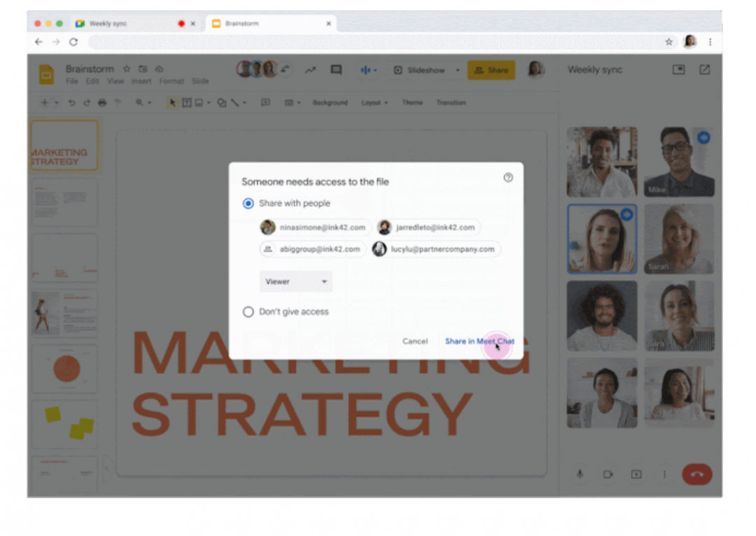Screen dimensions: 756x536
Task: Open the comments icon in Slides header
Action: [336, 71]
